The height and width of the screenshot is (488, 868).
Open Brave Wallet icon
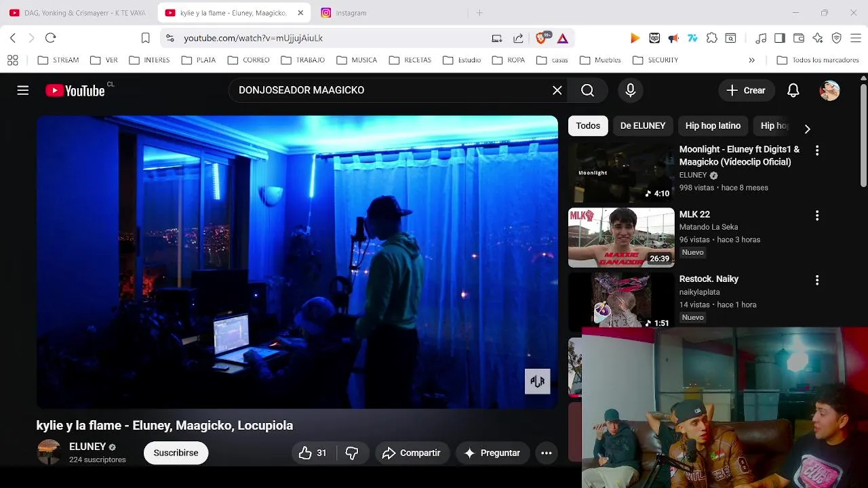click(799, 38)
